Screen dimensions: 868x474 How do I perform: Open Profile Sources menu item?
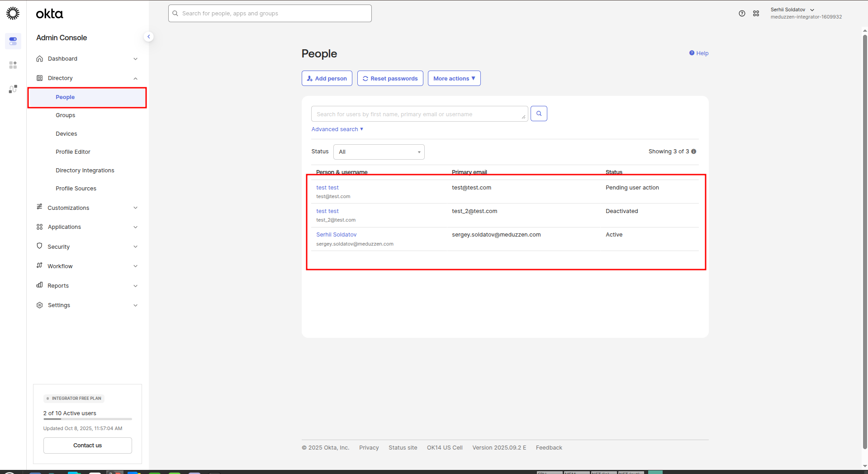(76, 189)
